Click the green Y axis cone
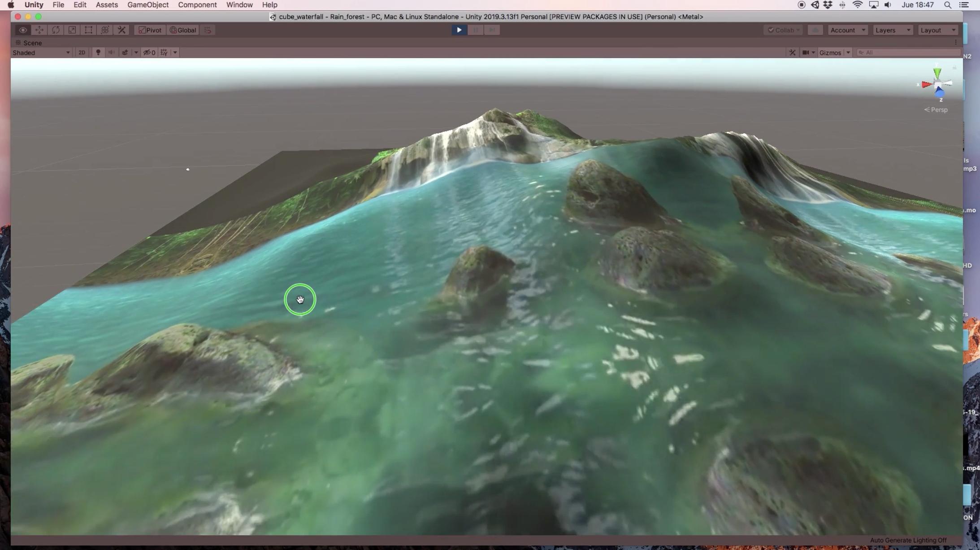Viewport: 980px width, 550px height. [937, 73]
